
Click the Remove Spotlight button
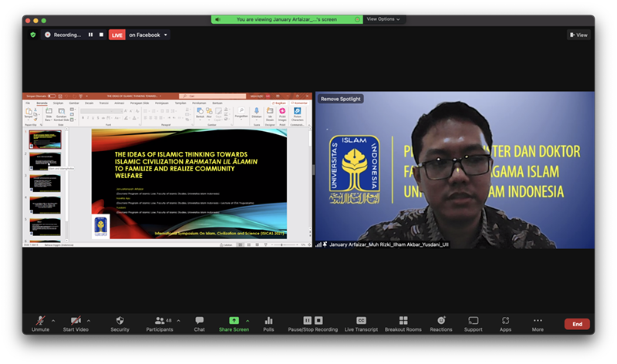coord(340,99)
